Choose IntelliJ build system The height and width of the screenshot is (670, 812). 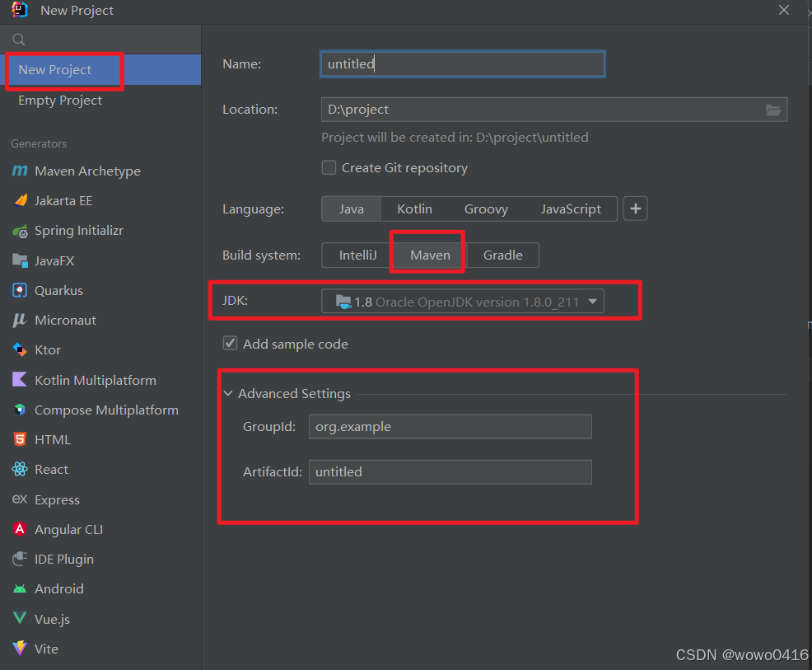click(357, 255)
